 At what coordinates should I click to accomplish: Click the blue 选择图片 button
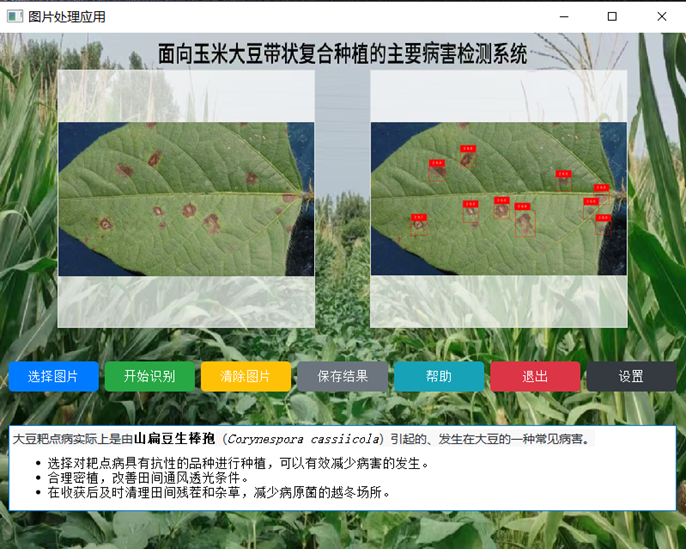point(53,376)
